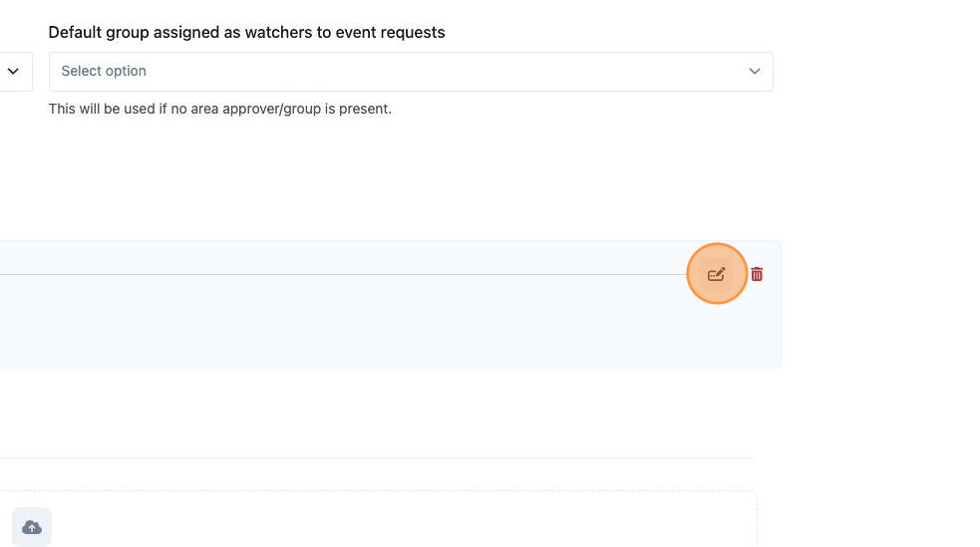Expand the chevron in the Select option field

[755, 71]
